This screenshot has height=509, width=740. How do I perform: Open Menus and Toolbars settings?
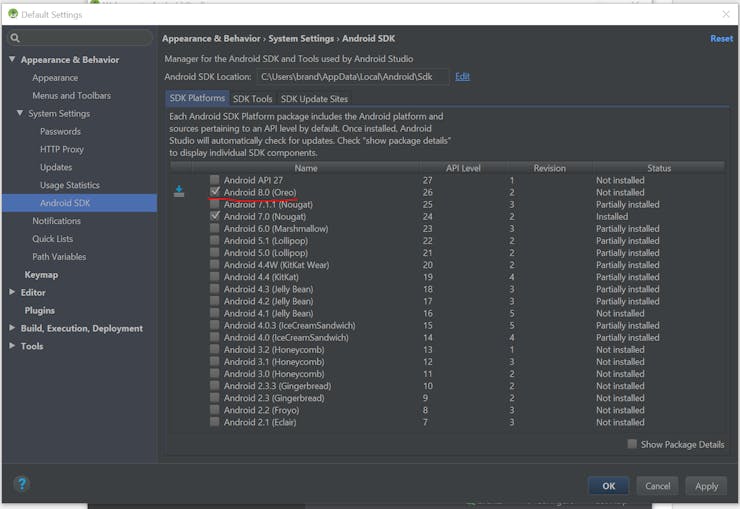tap(72, 95)
